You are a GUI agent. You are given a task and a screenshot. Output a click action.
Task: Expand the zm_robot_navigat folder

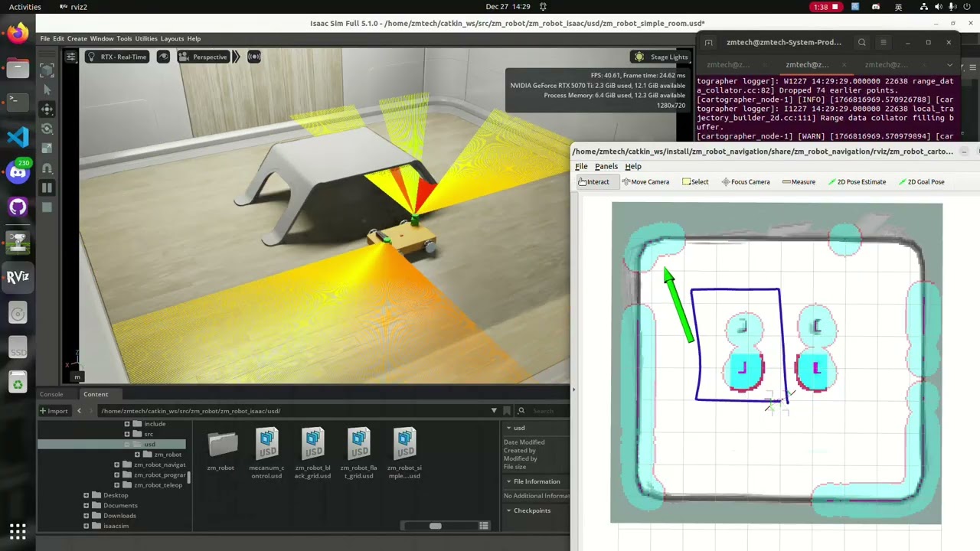117,465
